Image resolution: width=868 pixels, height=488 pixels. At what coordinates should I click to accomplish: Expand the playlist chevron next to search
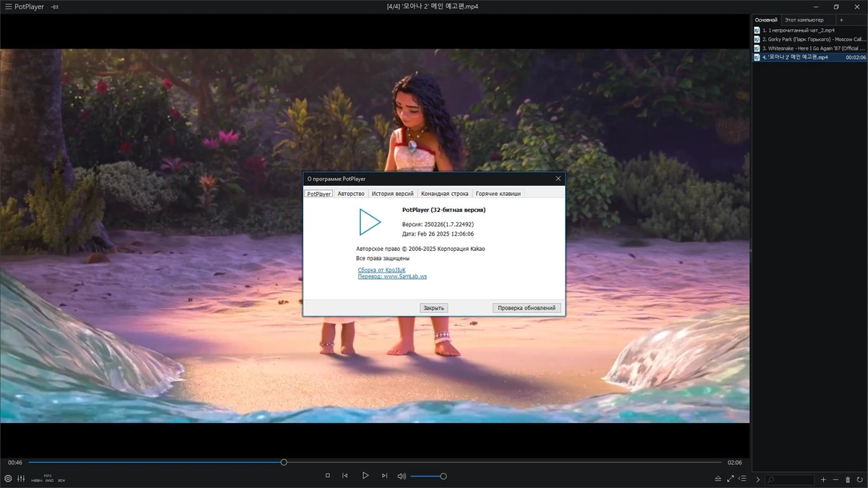point(758,479)
